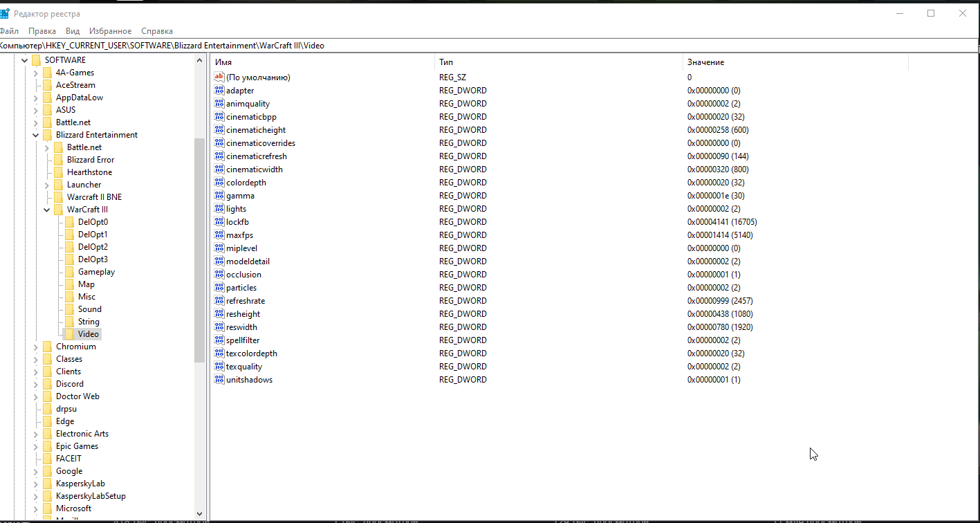The image size is (980, 523).
Task: Click the folder icon of Sound key
Action: [69, 309]
